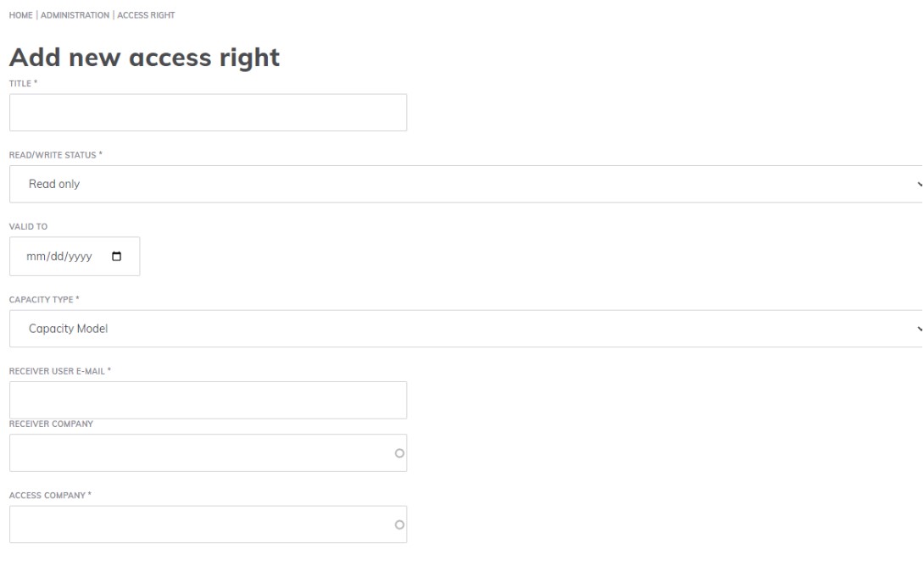This screenshot has width=924, height=571.
Task: Focus the Access Company input field
Action: pyautogui.click(x=195, y=524)
